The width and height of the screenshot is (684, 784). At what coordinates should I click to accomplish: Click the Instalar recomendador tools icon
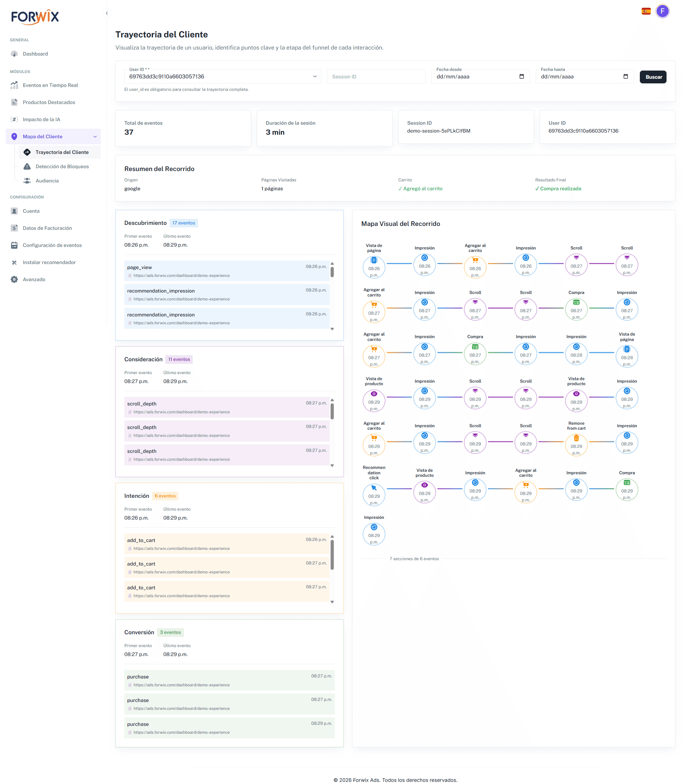[14, 262]
